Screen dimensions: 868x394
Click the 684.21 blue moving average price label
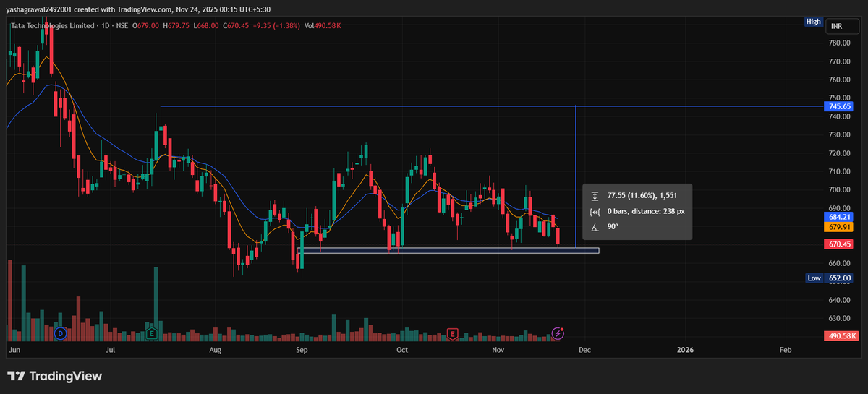tap(838, 216)
